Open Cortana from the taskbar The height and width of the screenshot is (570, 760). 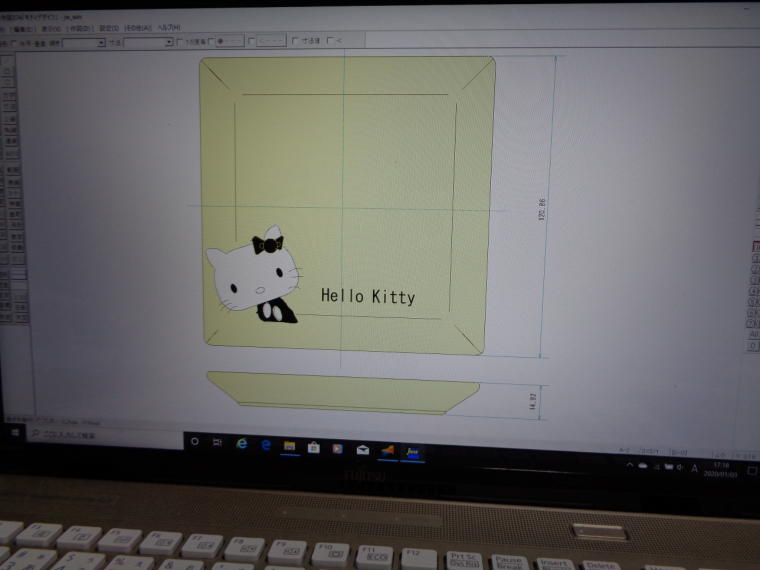195,441
